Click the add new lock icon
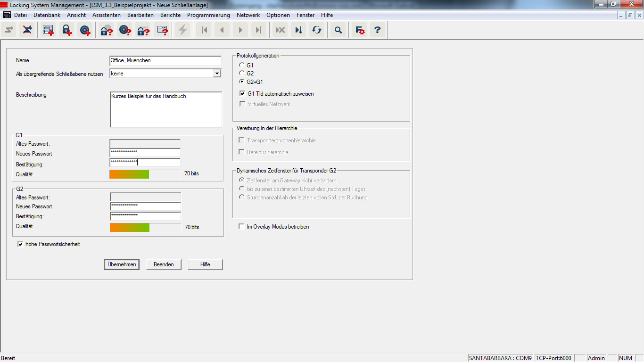The height and width of the screenshot is (362, 644). 66,30
